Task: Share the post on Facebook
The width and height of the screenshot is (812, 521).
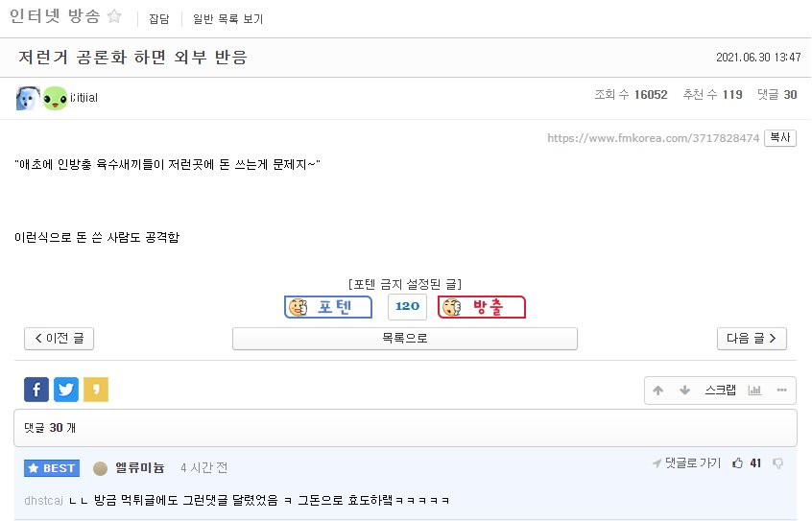Action: tap(36, 390)
